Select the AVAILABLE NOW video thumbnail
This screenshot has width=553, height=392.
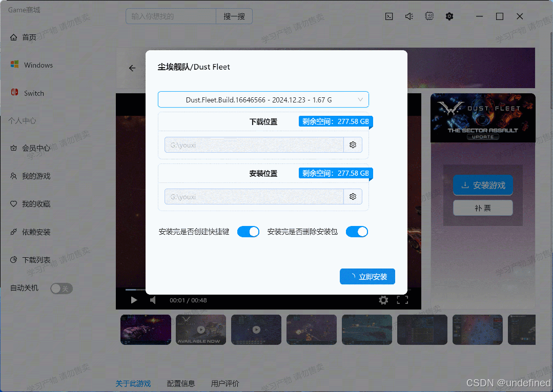coord(201,329)
